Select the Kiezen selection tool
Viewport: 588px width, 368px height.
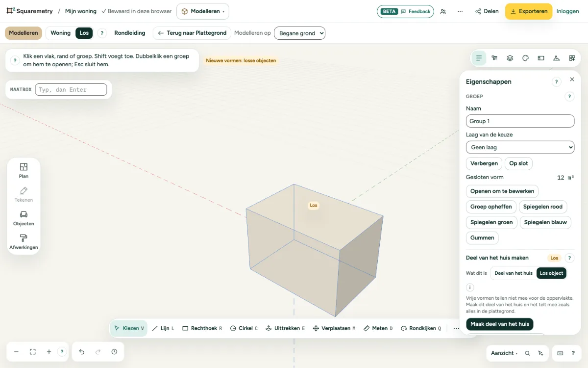click(x=129, y=328)
